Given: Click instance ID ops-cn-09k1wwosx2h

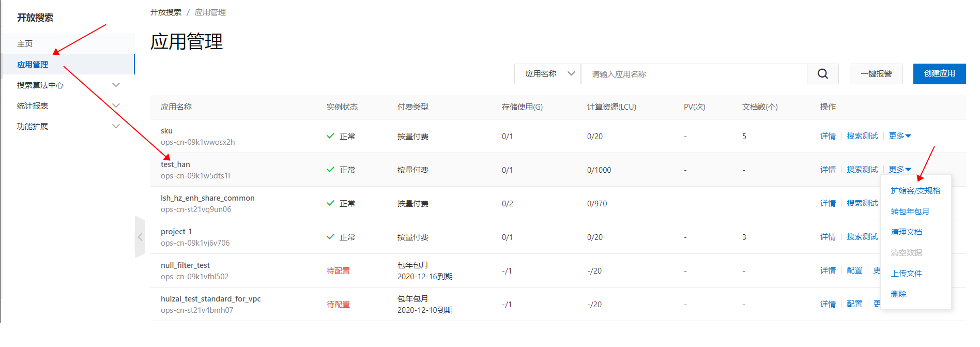Looking at the screenshot, I should click(197, 142).
